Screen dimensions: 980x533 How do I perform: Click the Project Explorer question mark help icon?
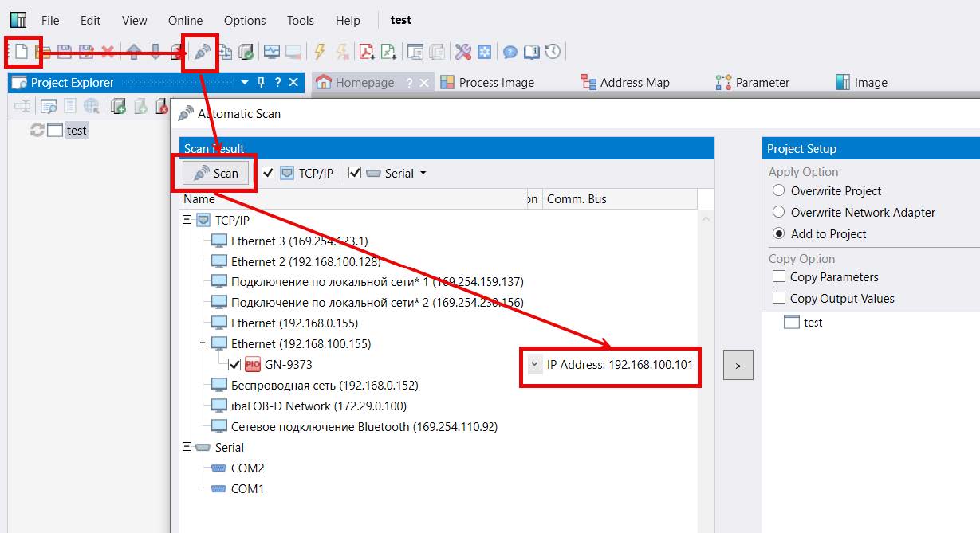pyautogui.click(x=277, y=82)
